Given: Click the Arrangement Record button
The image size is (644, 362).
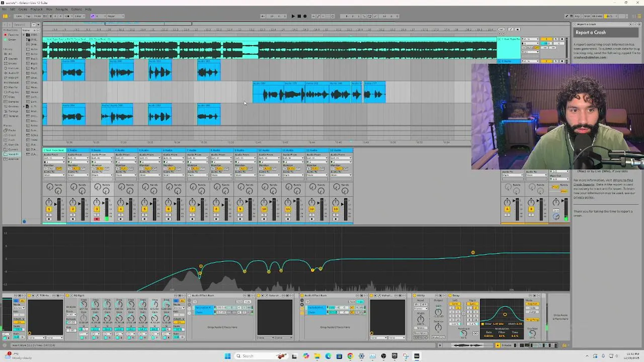Looking at the screenshot, I should coord(305,16).
